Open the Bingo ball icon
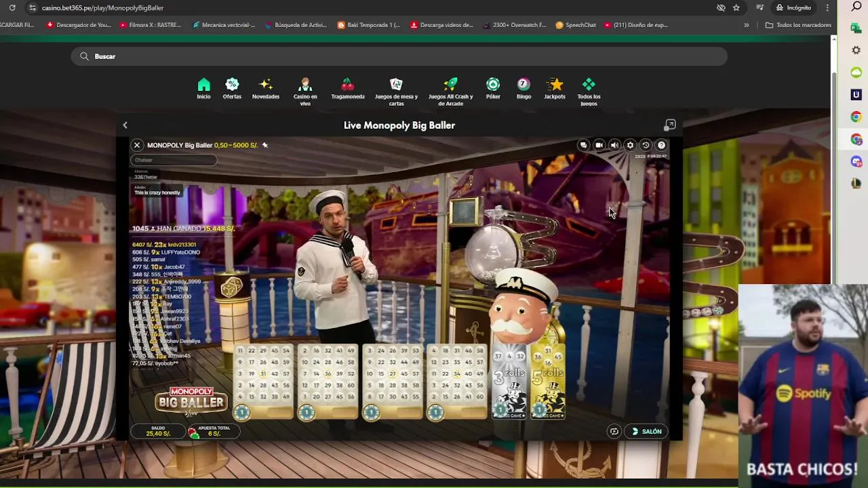868x488 pixels. click(524, 88)
